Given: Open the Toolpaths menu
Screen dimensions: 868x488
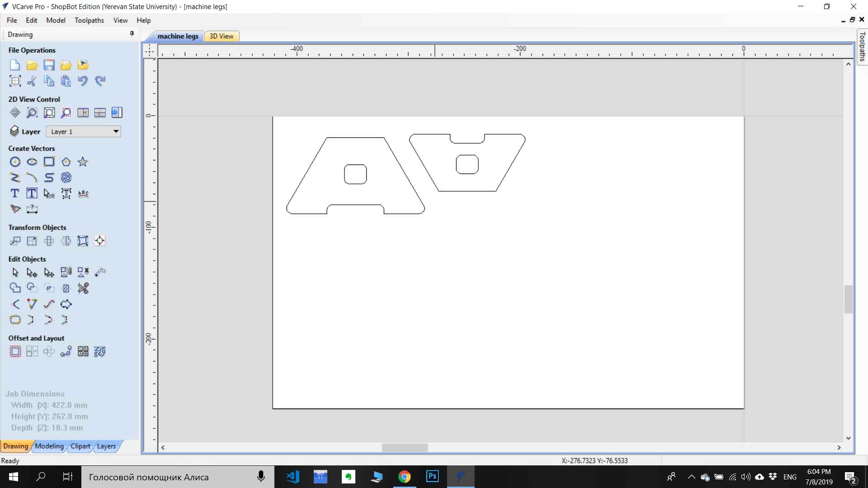Looking at the screenshot, I should [x=89, y=20].
